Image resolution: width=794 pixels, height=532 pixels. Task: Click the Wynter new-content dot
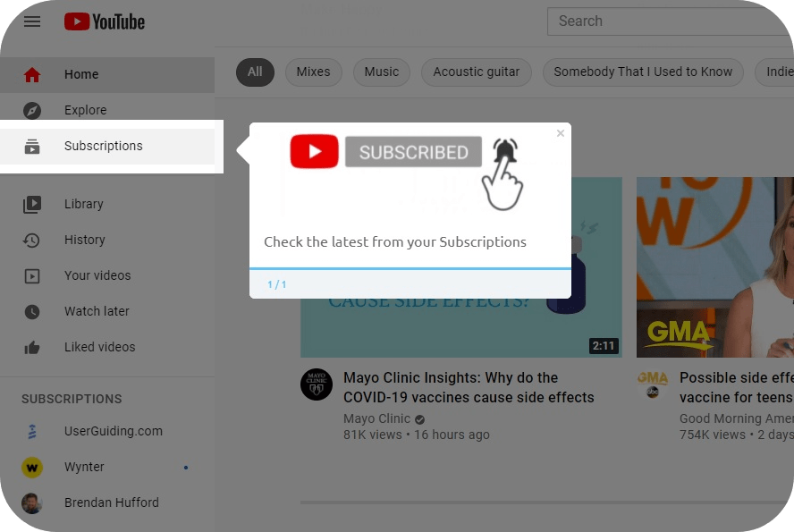click(186, 468)
